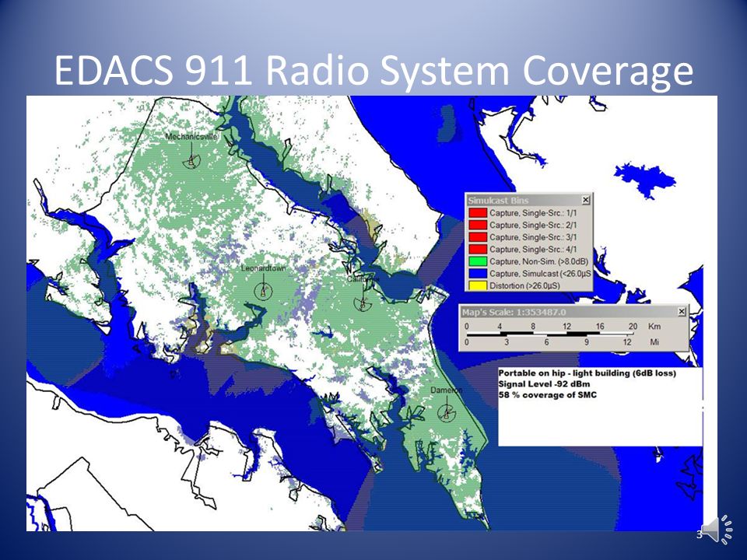Image resolution: width=747 pixels, height=560 pixels.
Task: Click the 'Leonardtown' map label
Action: pyautogui.click(x=264, y=268)
